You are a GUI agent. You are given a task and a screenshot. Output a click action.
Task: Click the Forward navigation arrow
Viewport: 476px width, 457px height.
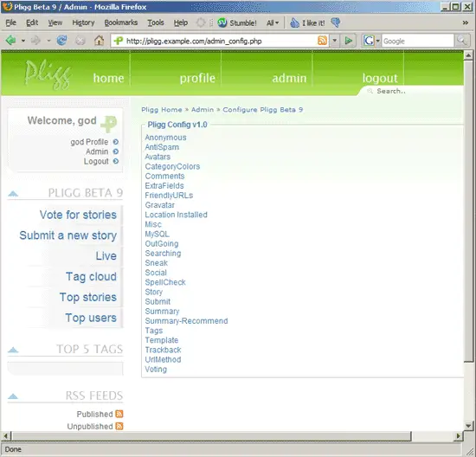[x=35, y=40]
